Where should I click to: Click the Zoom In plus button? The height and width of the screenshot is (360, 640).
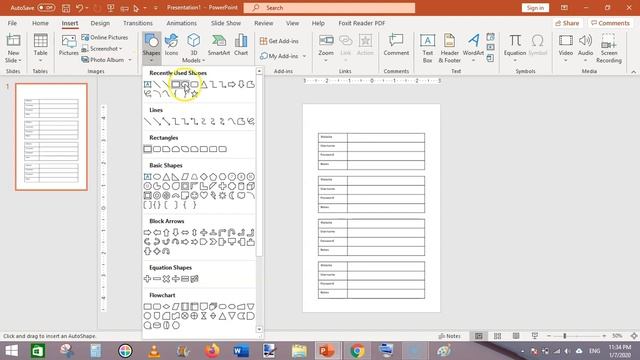[604, 336]
